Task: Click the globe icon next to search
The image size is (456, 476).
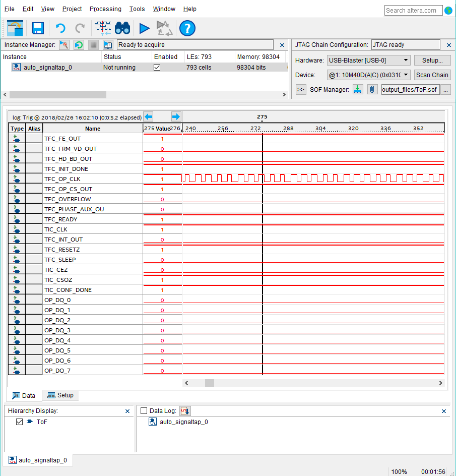Action: [448, 10]
